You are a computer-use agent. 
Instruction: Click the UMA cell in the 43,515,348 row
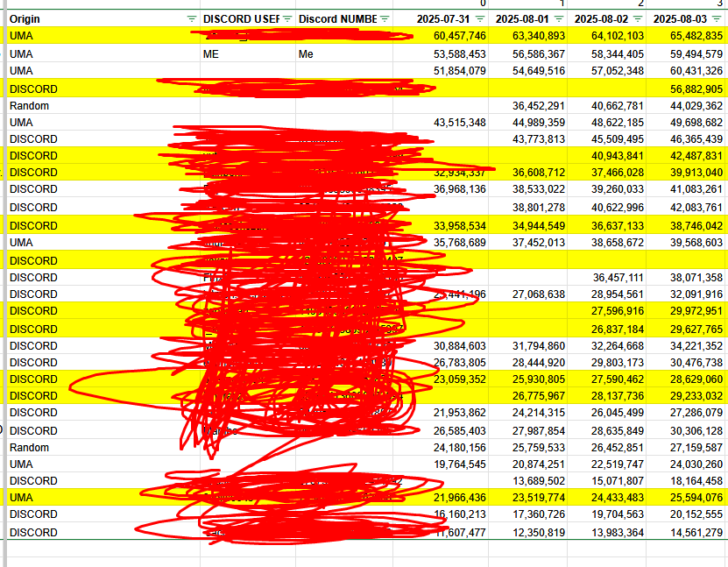click(103, 123)
